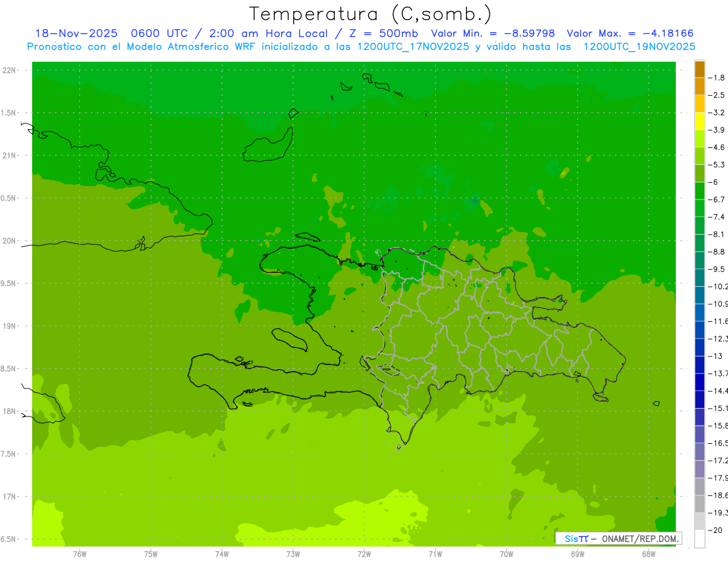Screen dimensions: 728x562
Task: Click the "76W" longitude axis label
Action: click(79, 554)
